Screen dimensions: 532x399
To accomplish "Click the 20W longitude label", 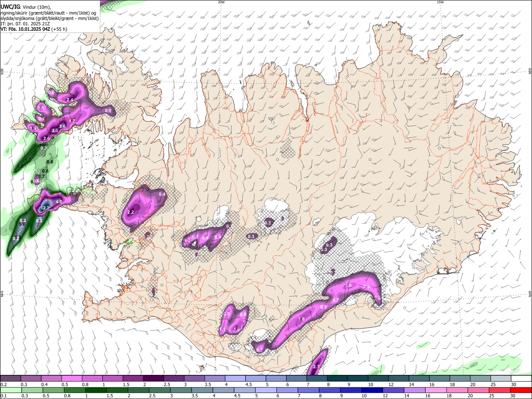I will [x=221, y=2].
